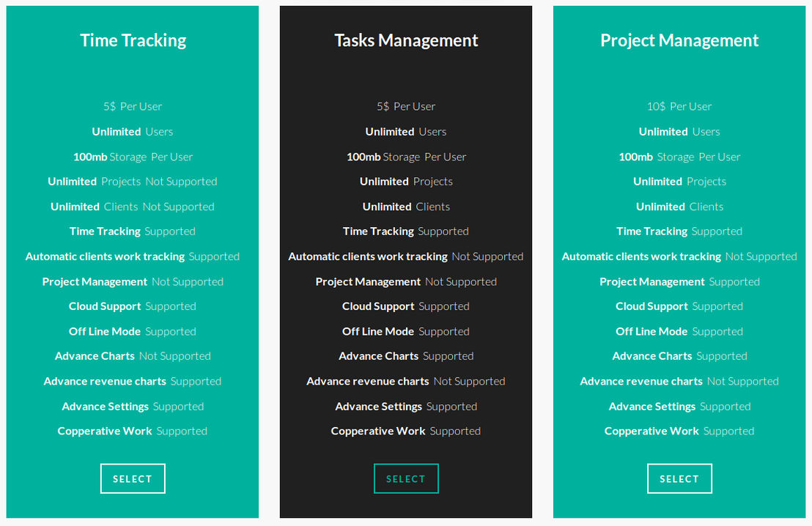The image size is (812, 526).
Task: Pick SELECT under the Project Management plan
Action: coord(679,478)
